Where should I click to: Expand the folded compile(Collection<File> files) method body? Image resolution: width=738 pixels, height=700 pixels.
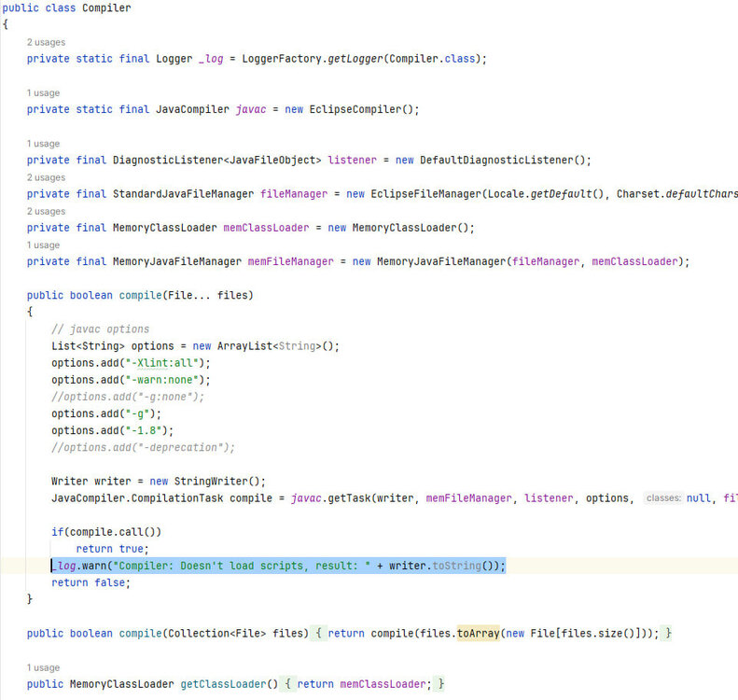[x=319, y=634]
